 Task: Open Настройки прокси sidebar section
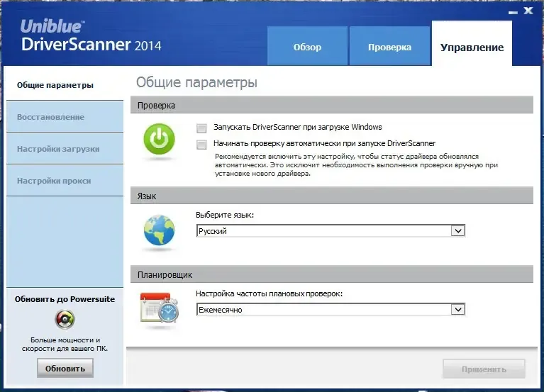tap(65, 181)
